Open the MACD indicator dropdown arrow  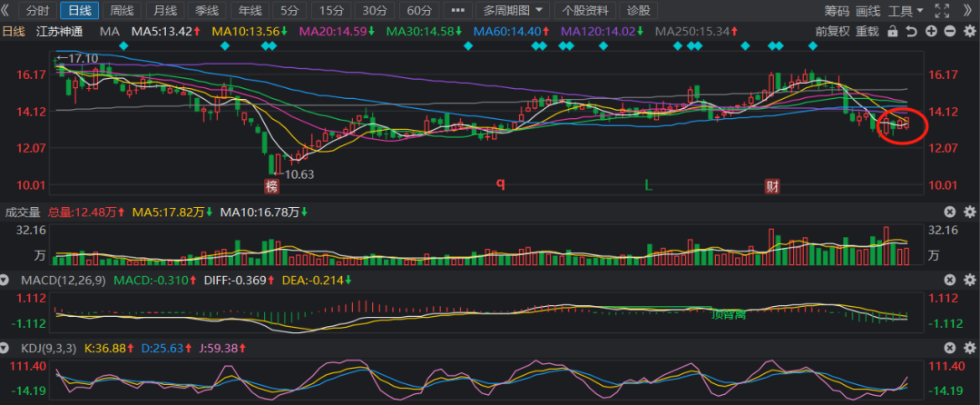pos(8,280)
